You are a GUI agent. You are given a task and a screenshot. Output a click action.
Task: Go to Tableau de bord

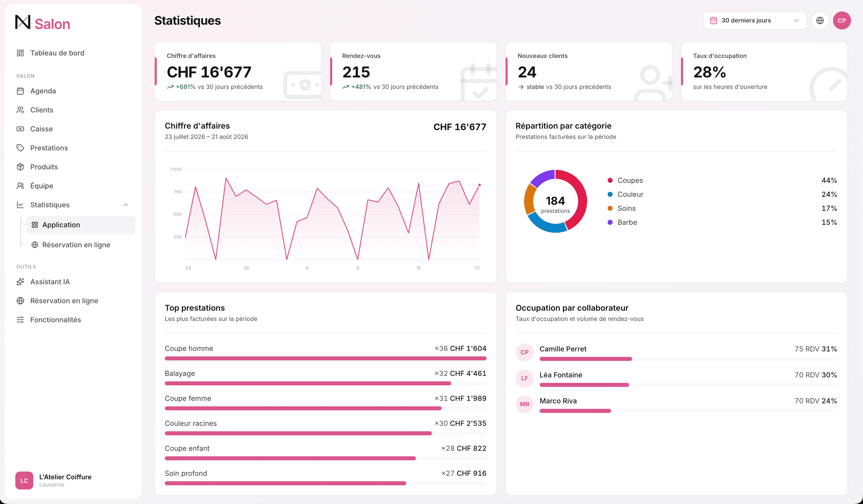coord(57,53)
